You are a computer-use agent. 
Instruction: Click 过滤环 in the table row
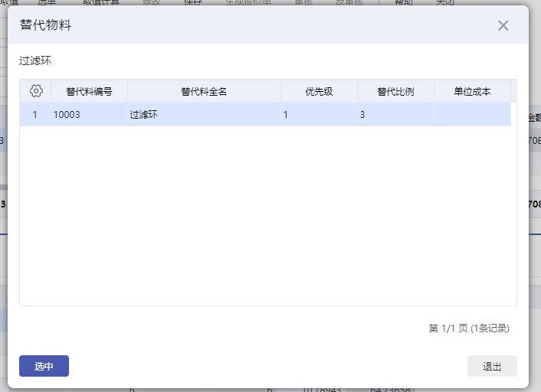point(203,115)
